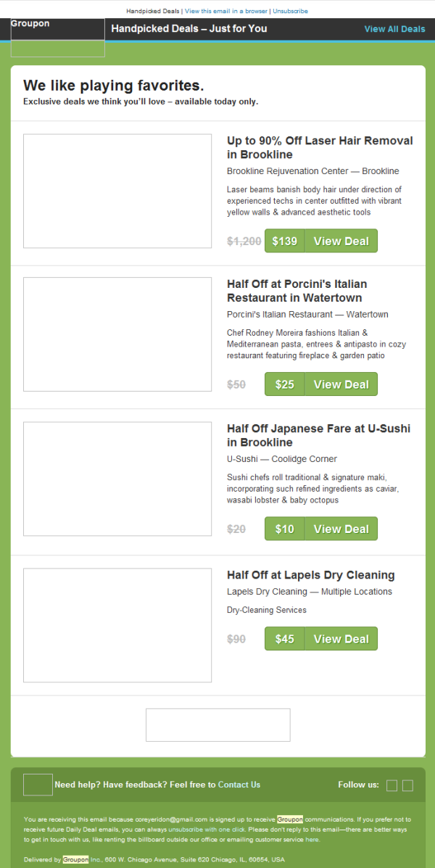Viewport: 435px width, 868px height.
Task: Click the Groupon logo image in header
Action: 57,38
